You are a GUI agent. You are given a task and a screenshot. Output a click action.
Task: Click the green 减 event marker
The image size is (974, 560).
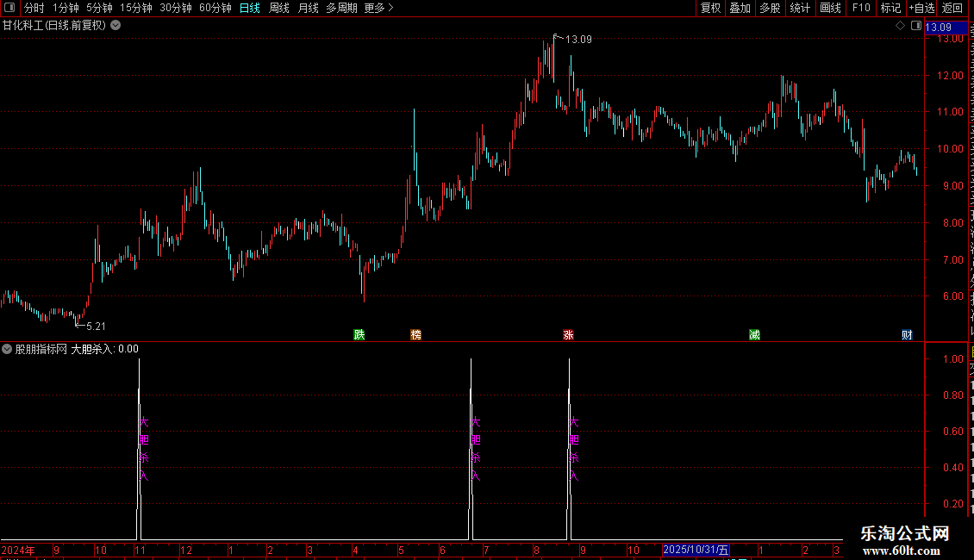coord(754,334)
